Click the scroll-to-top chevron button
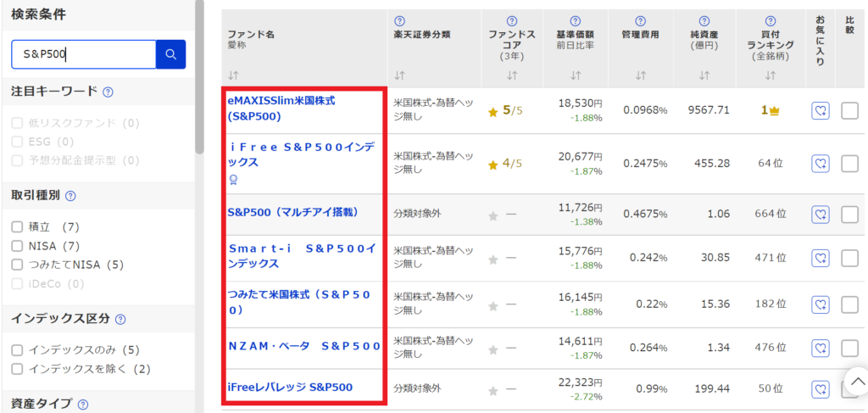The width and height of the screenshot is (868, 413). 858,381
